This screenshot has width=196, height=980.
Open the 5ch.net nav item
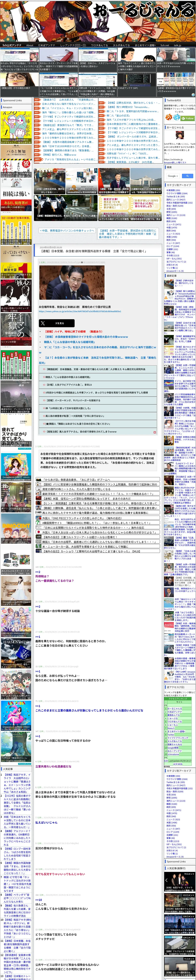click(x=165, y=45)
